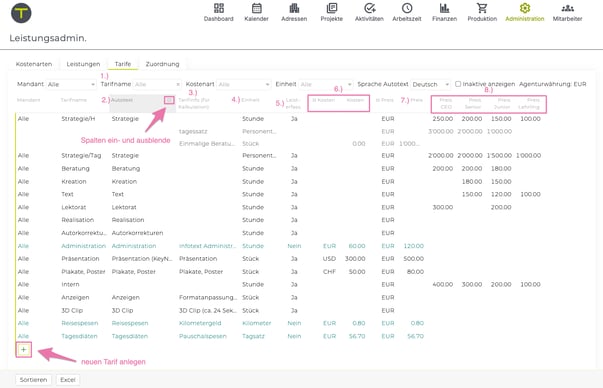The image size is (603, 388).
Task: Click the Infotext Administr... cell
Action: click(207, 246)
